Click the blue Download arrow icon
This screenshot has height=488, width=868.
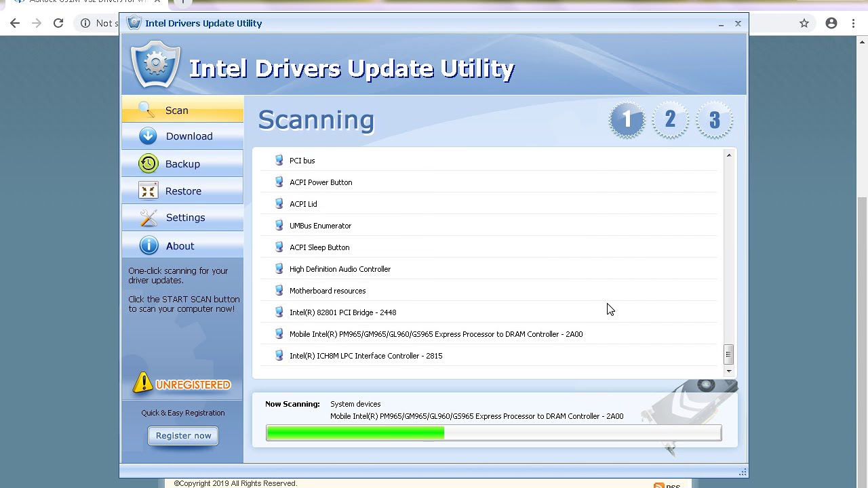[148, 136]
